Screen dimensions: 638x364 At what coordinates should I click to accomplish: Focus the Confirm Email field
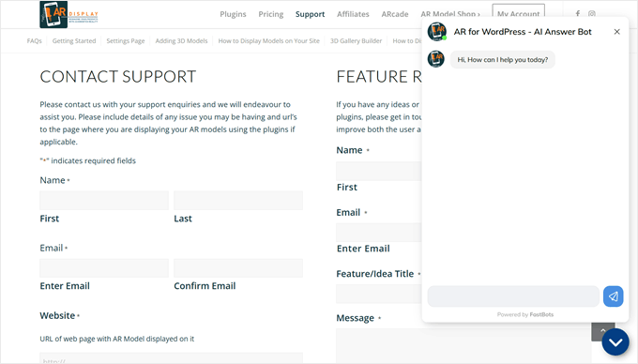(x=238, y=268)
